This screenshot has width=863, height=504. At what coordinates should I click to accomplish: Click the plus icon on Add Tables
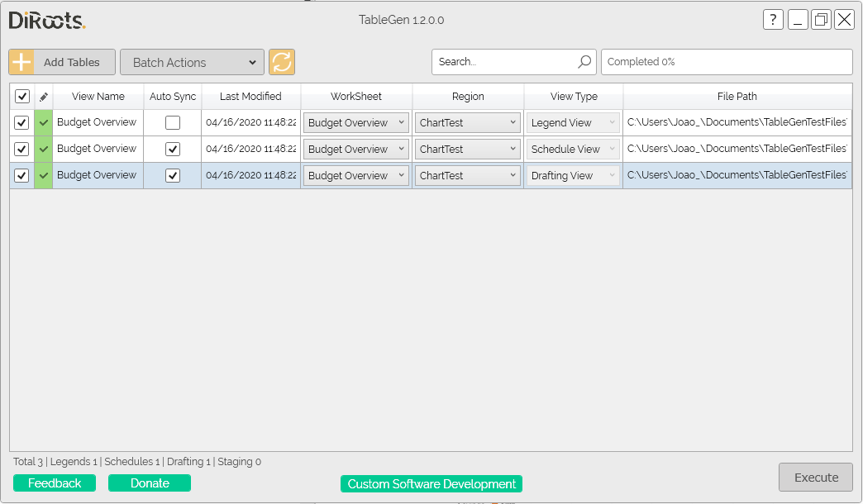pos(21,62)
